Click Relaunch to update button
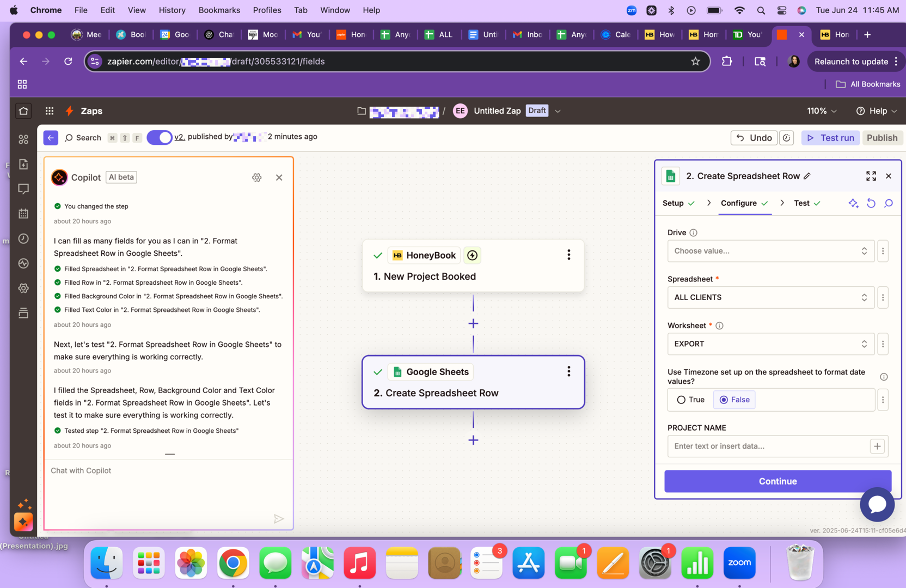 [851, 62]
